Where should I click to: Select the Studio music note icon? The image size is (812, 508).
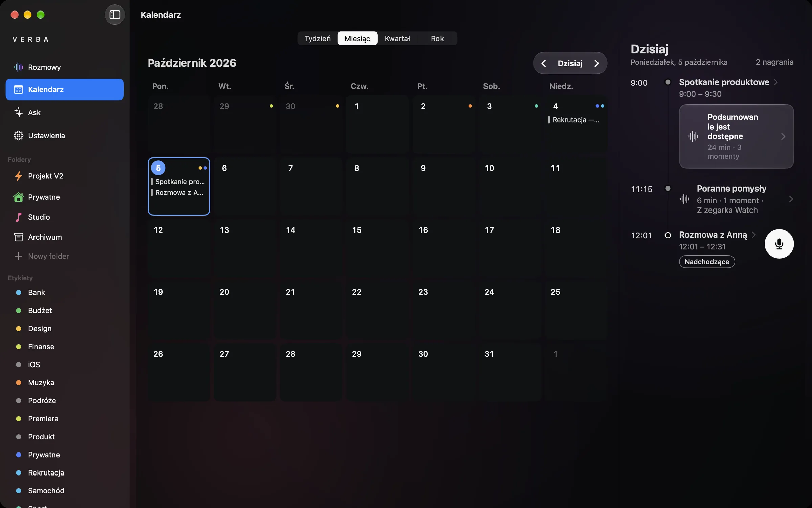(x=18, y=217)
